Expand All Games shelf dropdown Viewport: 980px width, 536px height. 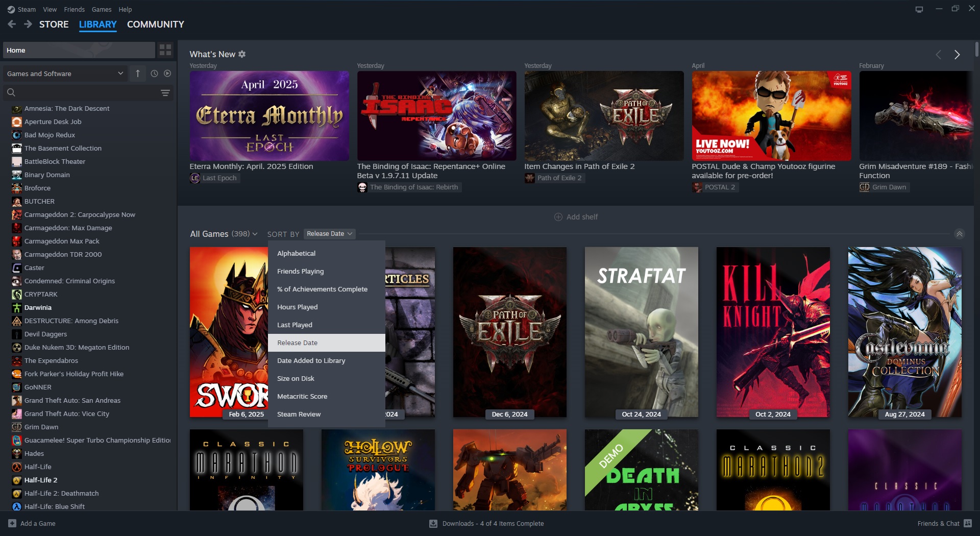(x=224, y=234)
